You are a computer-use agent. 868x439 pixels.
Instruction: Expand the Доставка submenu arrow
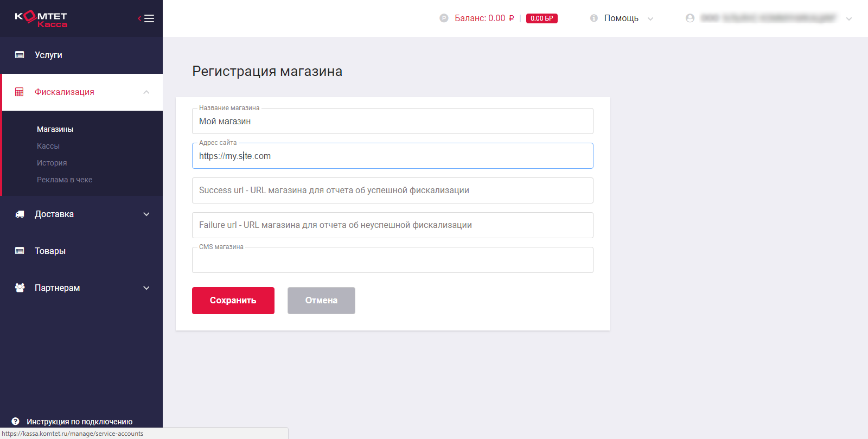tap(146, 214)
